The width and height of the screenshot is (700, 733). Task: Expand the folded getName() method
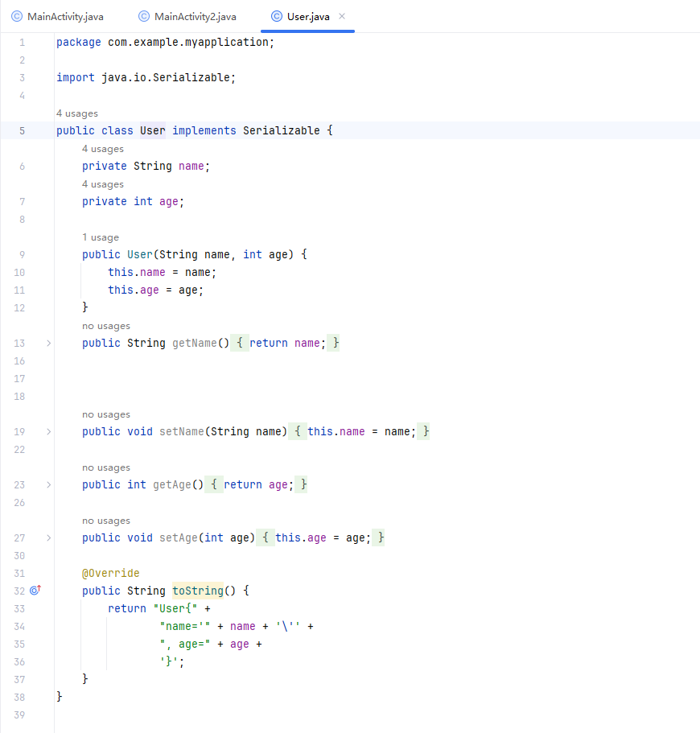(48, 343)
